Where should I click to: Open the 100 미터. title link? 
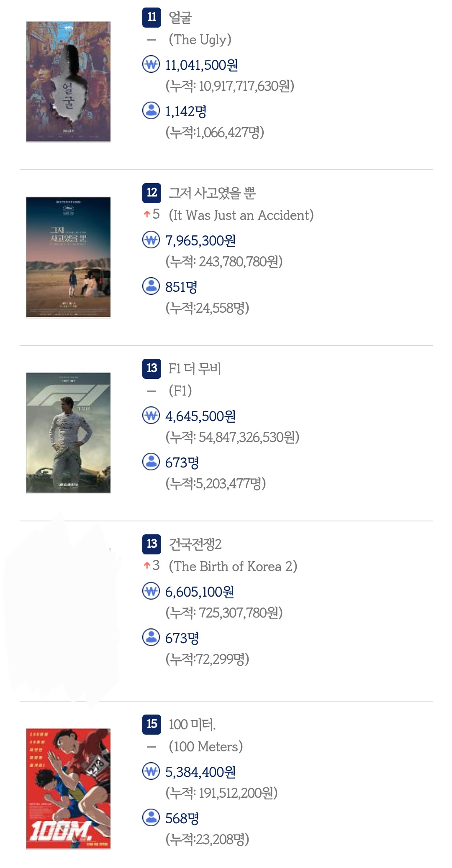192,724
